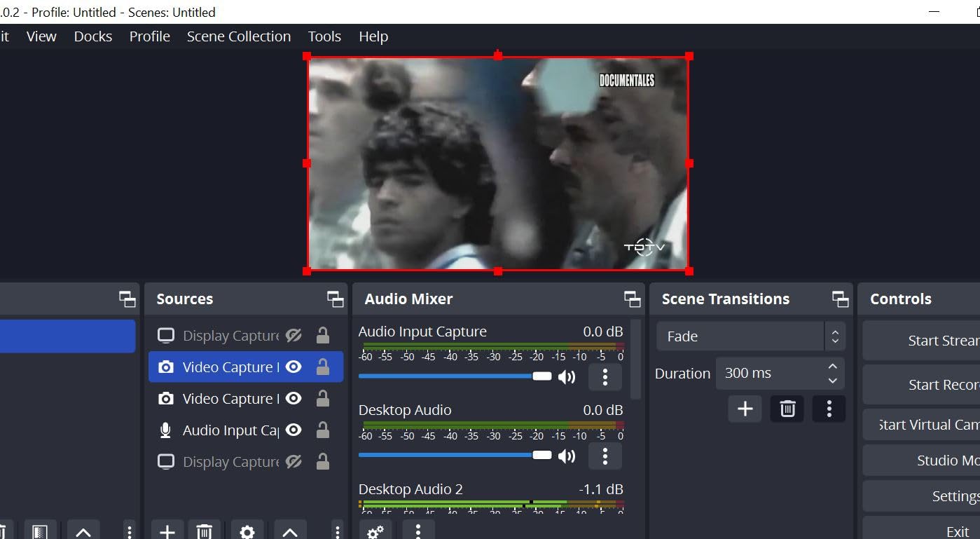Open source properties gear in Sources toolbar
Image resolution: width=980 pixels, height=539 pixels.
click(x=247, y=531)
